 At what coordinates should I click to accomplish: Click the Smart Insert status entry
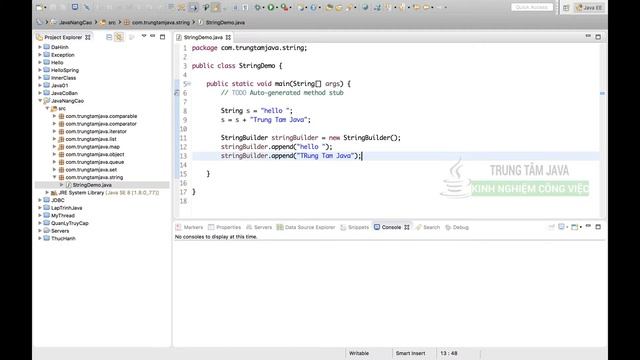click(410, 353)
